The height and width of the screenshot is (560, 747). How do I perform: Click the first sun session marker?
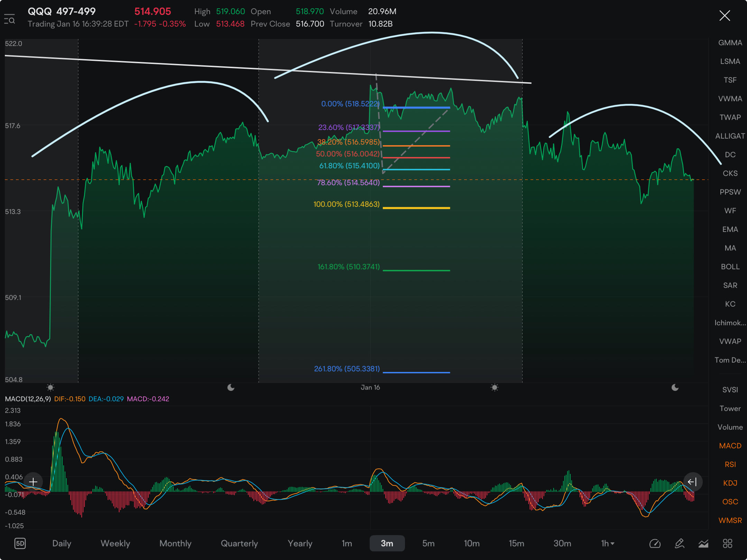click(50, 387)
